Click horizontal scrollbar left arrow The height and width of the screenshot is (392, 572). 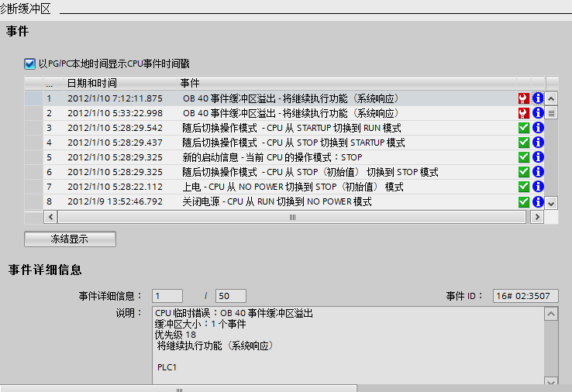(50, 217)
